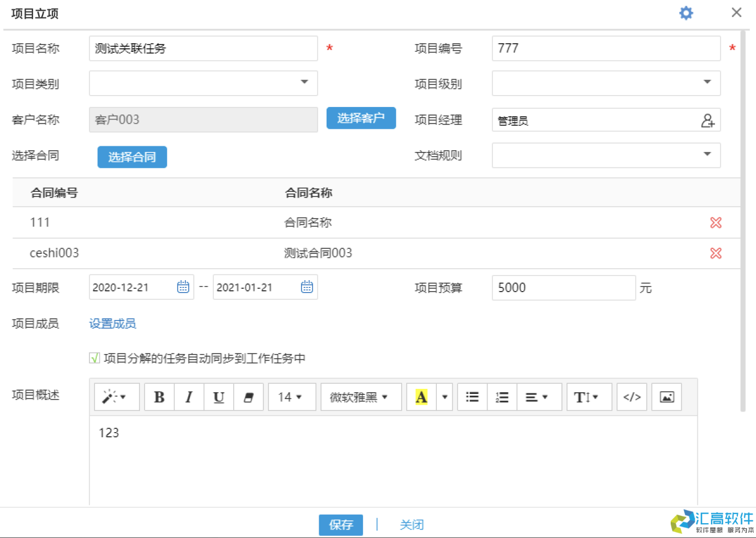Image resolution: width=756 pixels, height=538 pixels.
Task: Open the code view using the </> icon
Action: 631,397
